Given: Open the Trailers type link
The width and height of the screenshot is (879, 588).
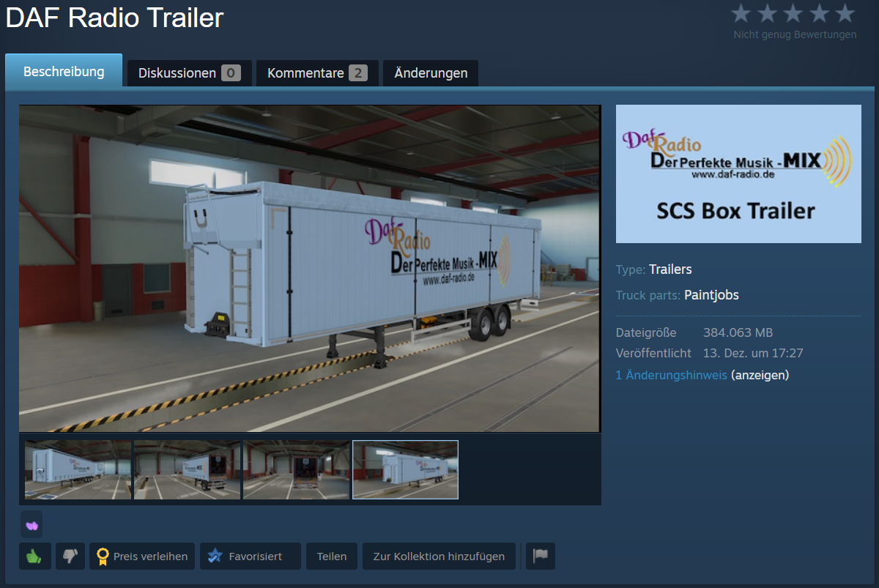Looking at the screenshot, I should pyautogui.click(x=670, y=269).
